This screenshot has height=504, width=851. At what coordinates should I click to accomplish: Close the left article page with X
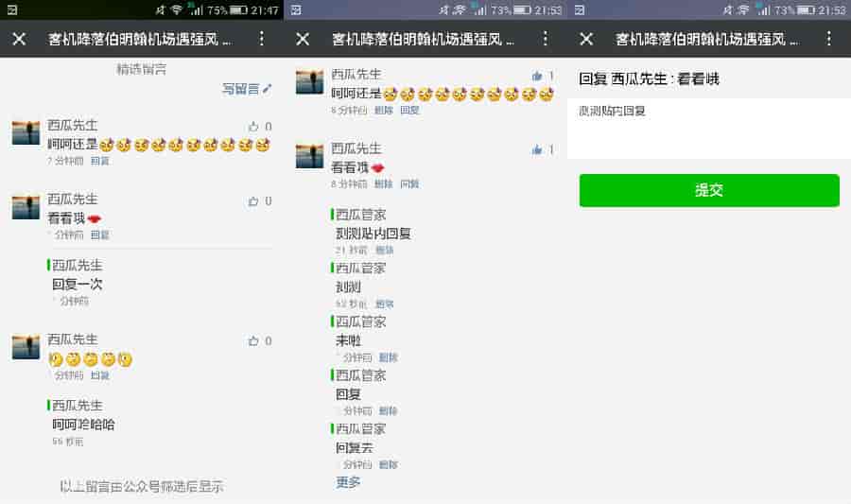click(x=19, y=39)
